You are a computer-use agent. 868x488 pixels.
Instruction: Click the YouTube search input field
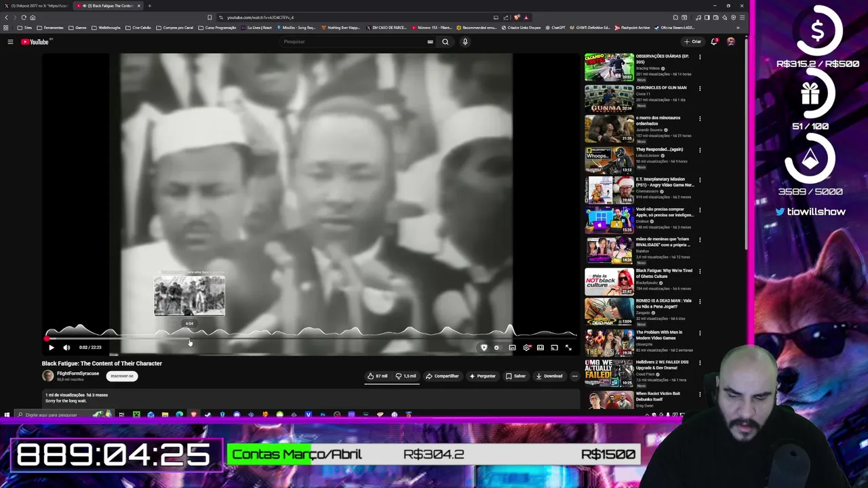[353, 42]
